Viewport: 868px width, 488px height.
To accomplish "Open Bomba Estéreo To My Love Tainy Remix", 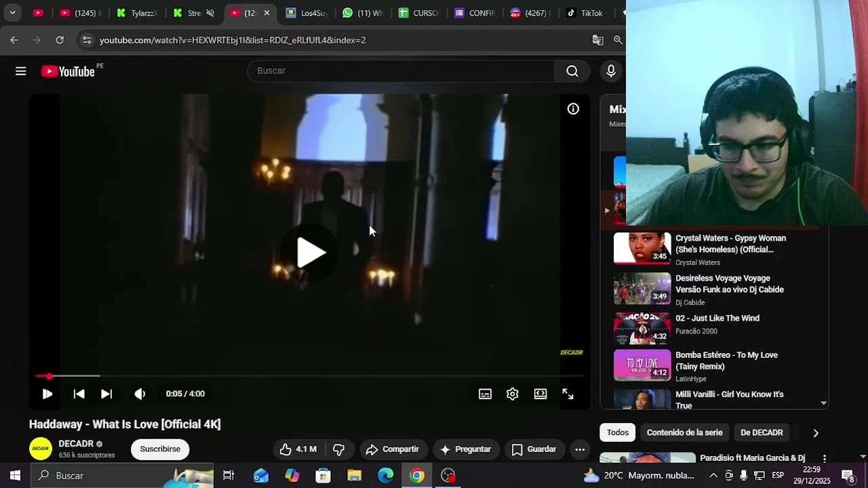I will tap(726, 361).
